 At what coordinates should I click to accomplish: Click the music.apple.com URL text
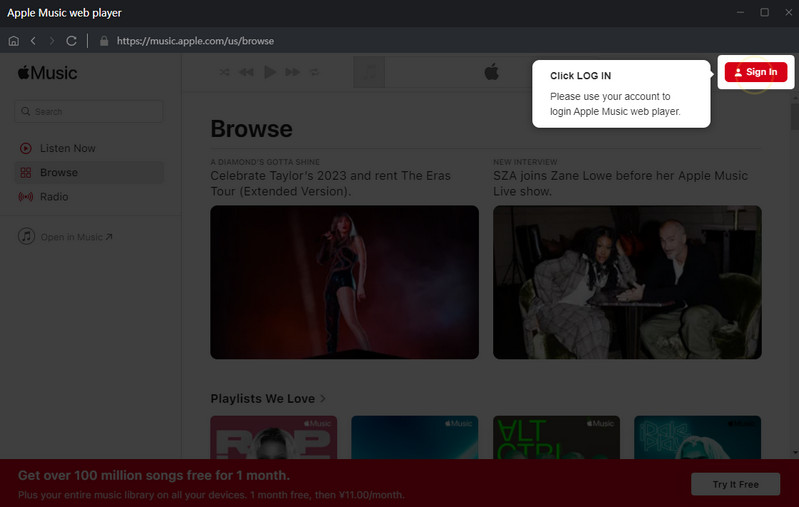pyautogui.click(x=195, y=41)
